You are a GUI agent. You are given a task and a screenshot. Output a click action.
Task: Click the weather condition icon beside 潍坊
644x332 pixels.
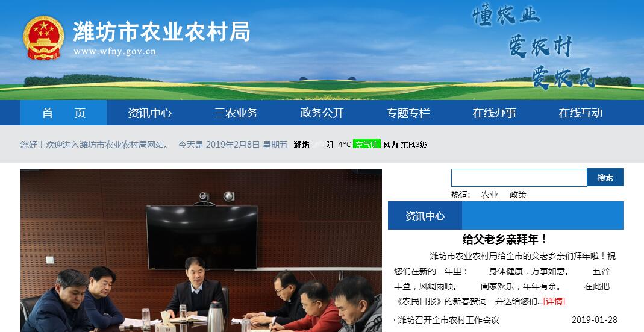pyautogui.click(x=318, y=144)
